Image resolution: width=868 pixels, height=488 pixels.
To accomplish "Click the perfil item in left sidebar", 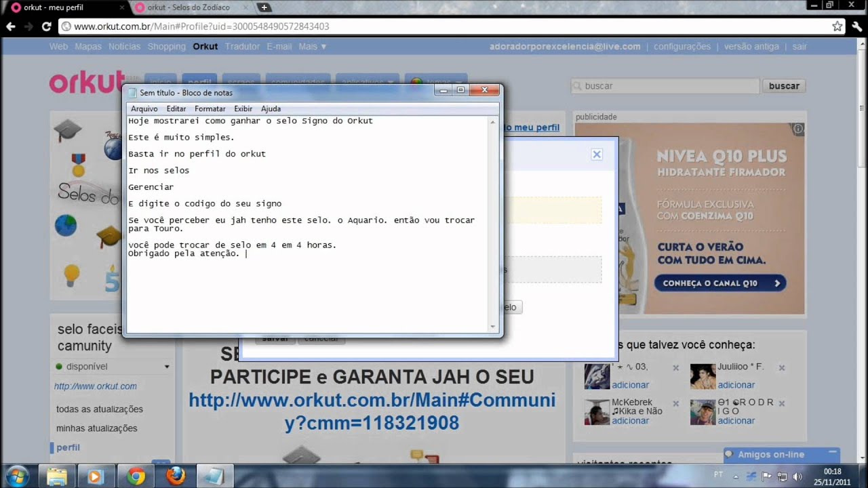I will [x=68, y=447].
